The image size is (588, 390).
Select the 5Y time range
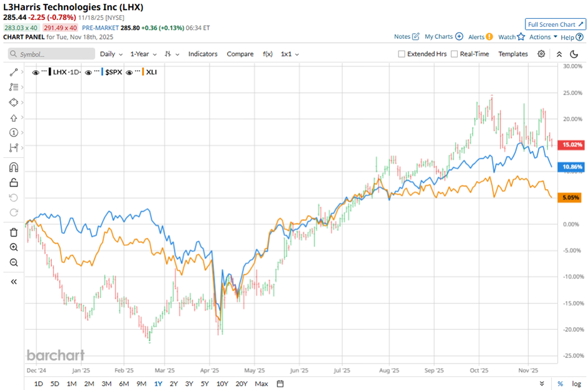[205, 384]
